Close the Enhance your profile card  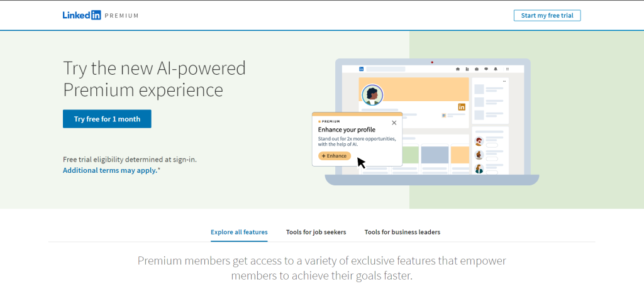click(x=394, y=123)
